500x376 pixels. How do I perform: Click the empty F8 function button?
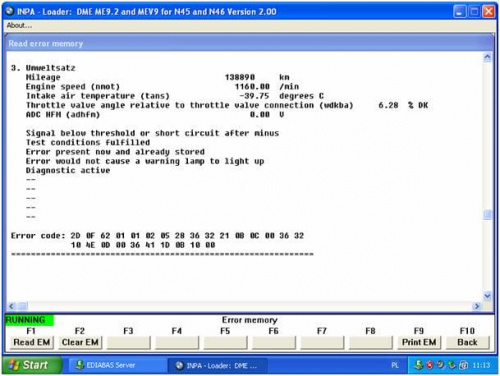pos(371,342)
